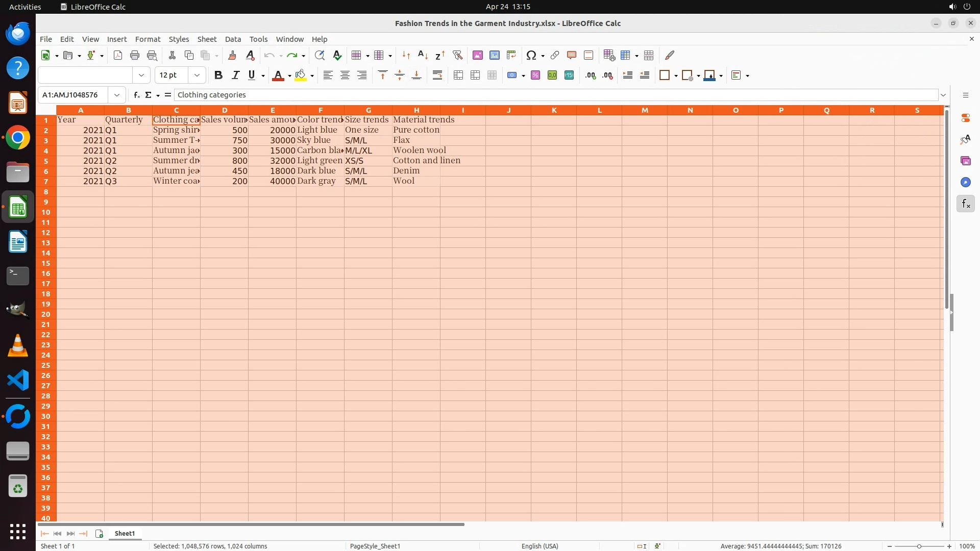Open the Function Wizard beside formula bar
Viewport: 980px width, 551px height.
136,95
